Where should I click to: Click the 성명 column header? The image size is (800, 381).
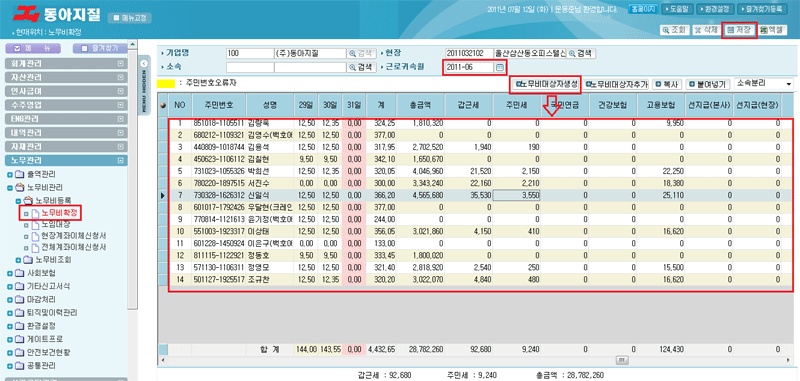[270, 106]
